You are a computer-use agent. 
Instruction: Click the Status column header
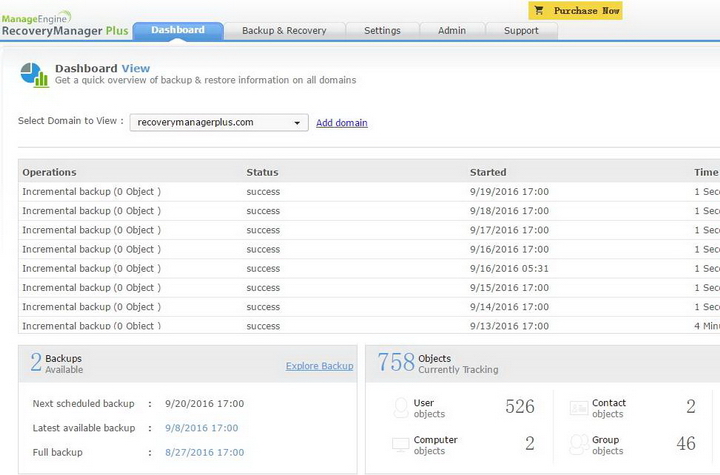262,172
